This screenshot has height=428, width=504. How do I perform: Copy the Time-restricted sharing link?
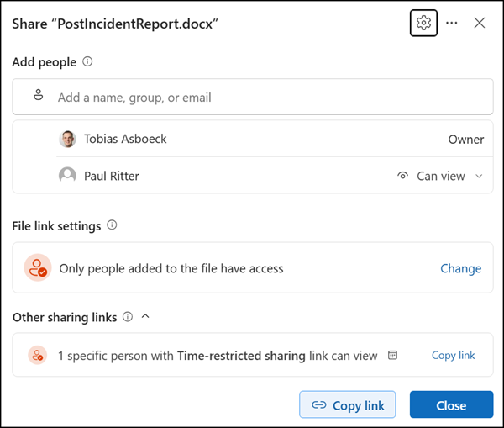coord(454,355)
